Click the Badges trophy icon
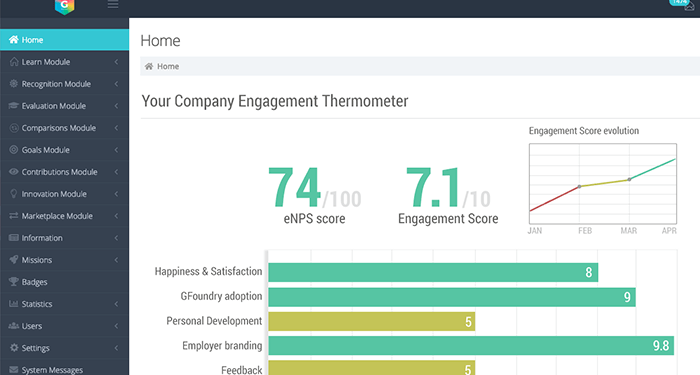The height and width of the screenshot is (375, 700). click(14, 282)
